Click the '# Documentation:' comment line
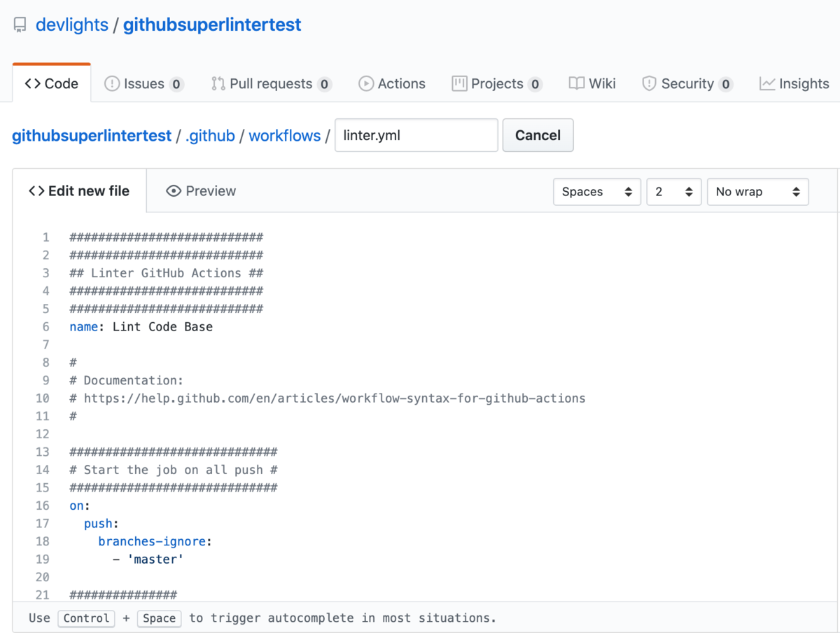 point(126,380)
